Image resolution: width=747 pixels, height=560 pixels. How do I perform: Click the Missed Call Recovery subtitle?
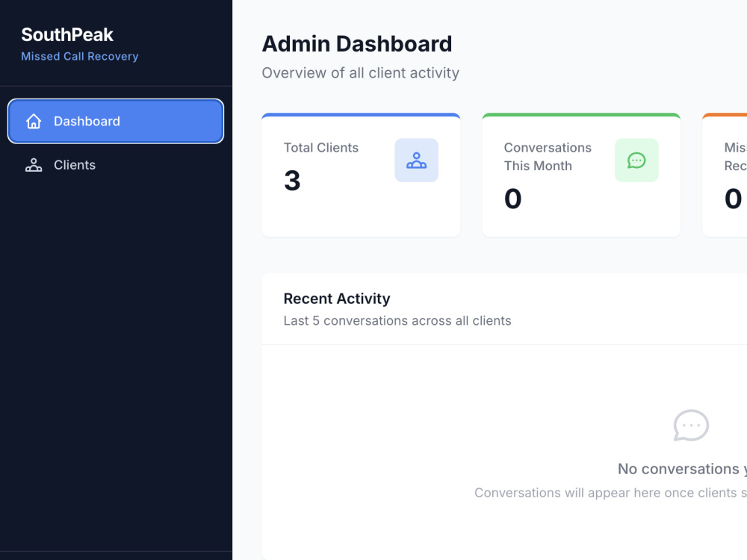point(80,56)
